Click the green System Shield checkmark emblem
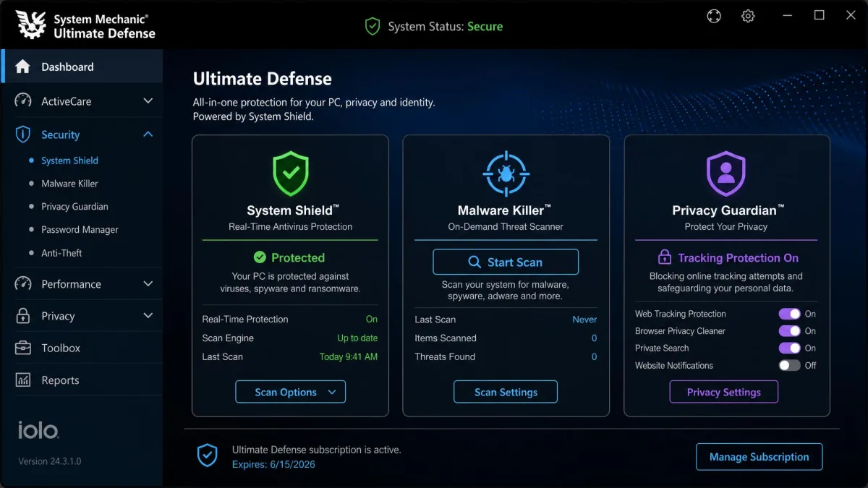The width and height of the screenshot is (868, 488). (290, 174)
